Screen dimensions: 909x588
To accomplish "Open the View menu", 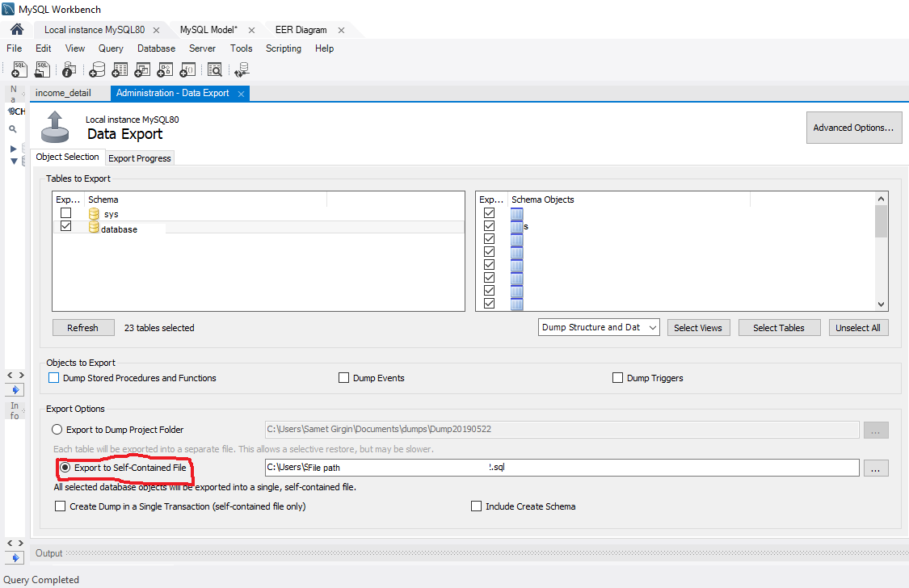I will tap(75, 48).
